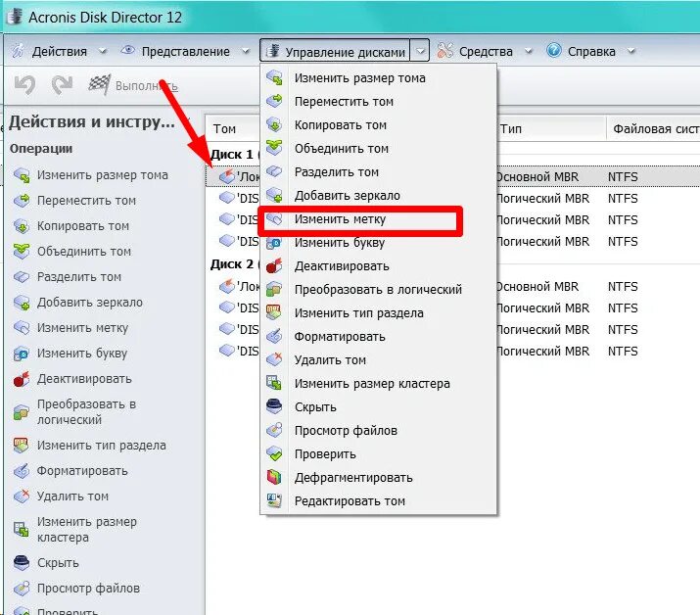Click the eye icon beside Представление
Screen dimensions: 700x615
[x=127, y=50]
